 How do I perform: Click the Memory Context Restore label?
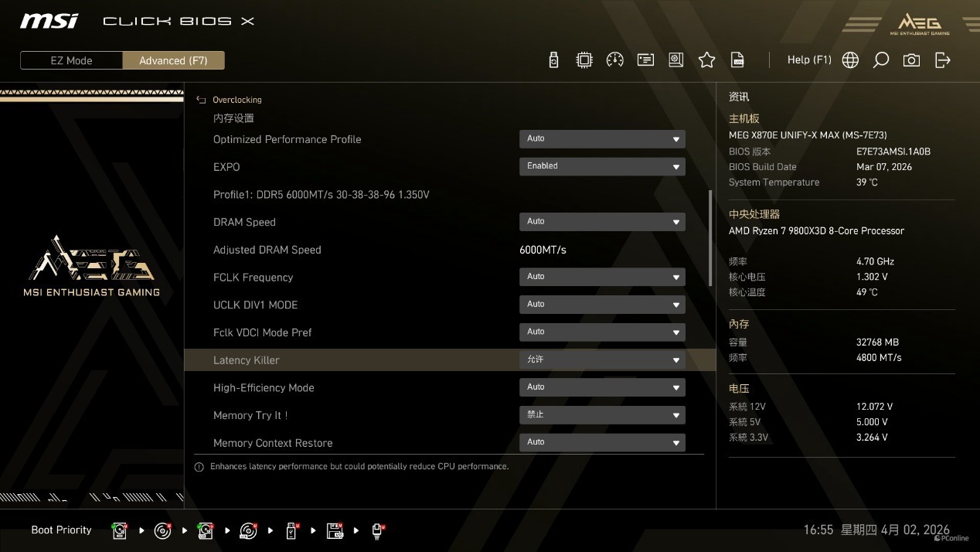click(x=273, y=443)
